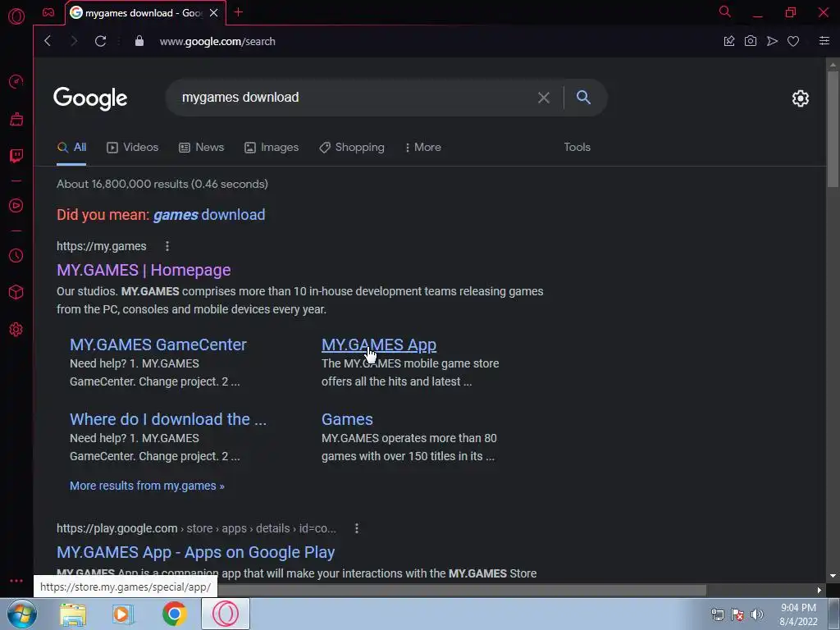
Task: Open Google Chrome from taskbar
Action: 174,614
